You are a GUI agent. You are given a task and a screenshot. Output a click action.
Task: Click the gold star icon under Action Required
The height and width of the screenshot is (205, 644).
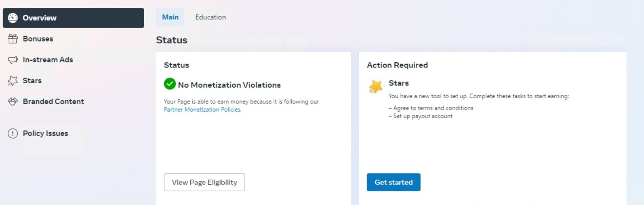point(375,87)
